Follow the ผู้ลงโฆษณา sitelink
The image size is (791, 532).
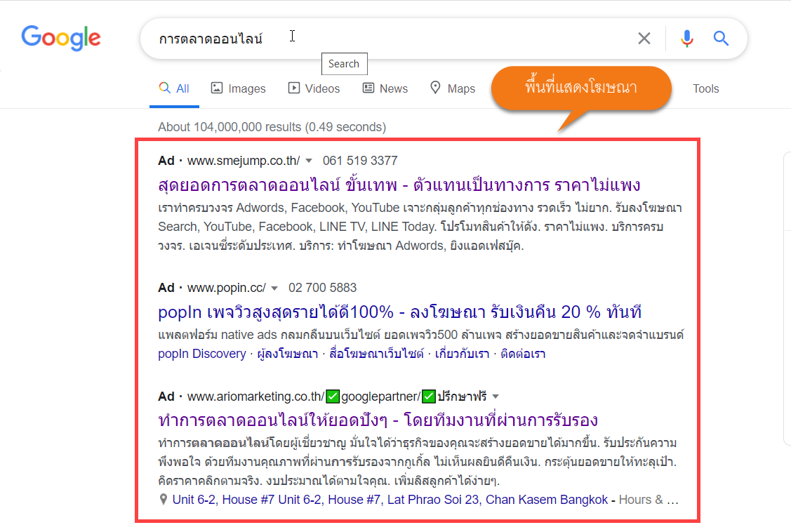click(x=288, y=354)
